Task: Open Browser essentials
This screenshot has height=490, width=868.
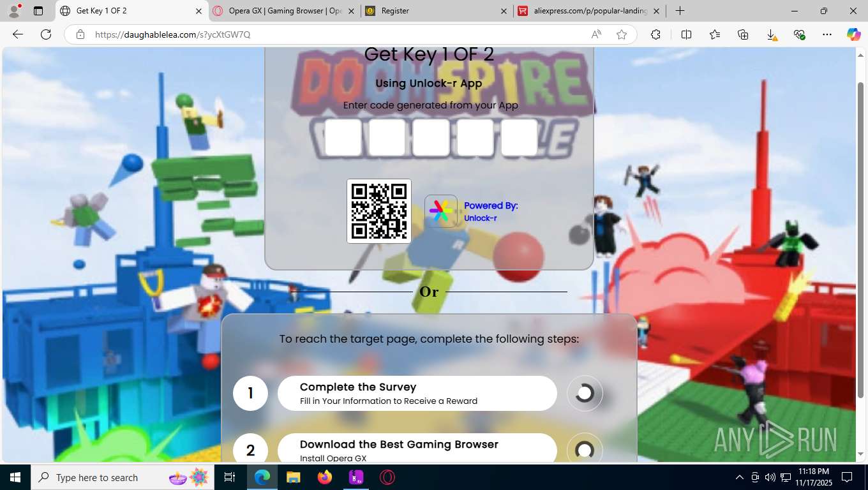Action: pos(799,34)
